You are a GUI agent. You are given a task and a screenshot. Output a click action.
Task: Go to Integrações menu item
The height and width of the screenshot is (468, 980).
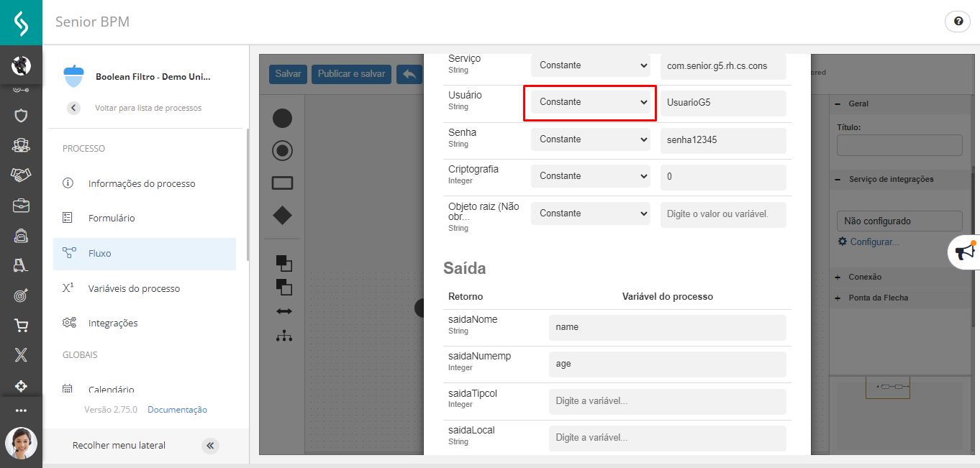[x=113, y=323]
